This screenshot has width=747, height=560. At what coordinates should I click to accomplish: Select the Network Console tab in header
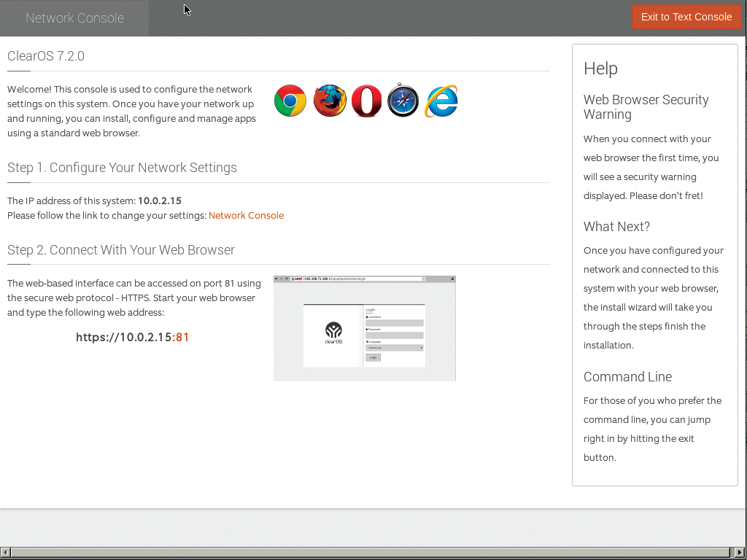pyautogui.click(x=74, y=18)
